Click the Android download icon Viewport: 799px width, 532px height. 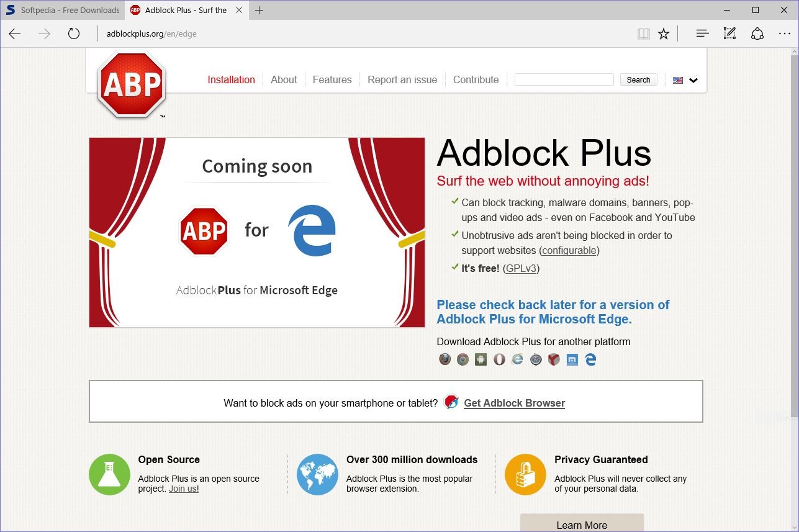481,359
